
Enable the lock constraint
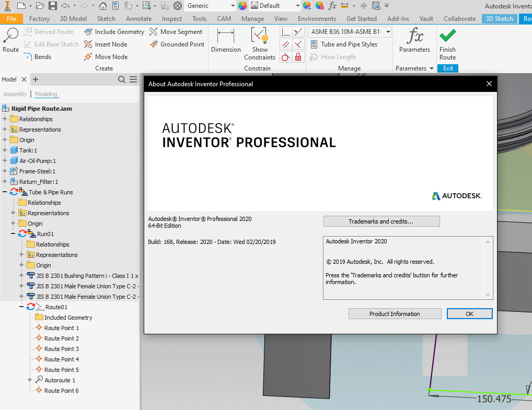298,57
